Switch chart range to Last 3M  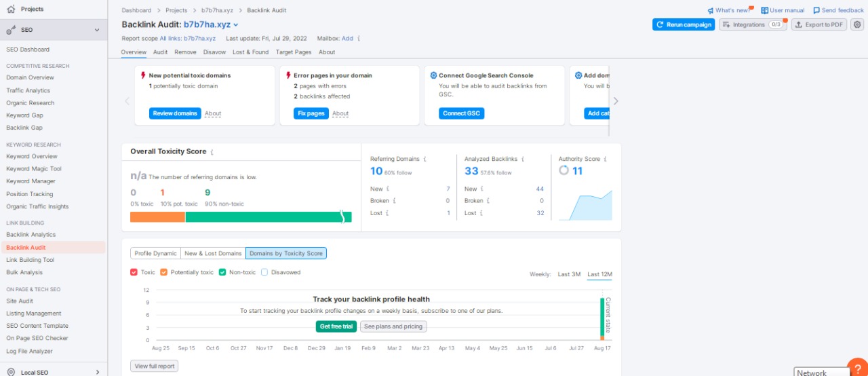[569, 274]
